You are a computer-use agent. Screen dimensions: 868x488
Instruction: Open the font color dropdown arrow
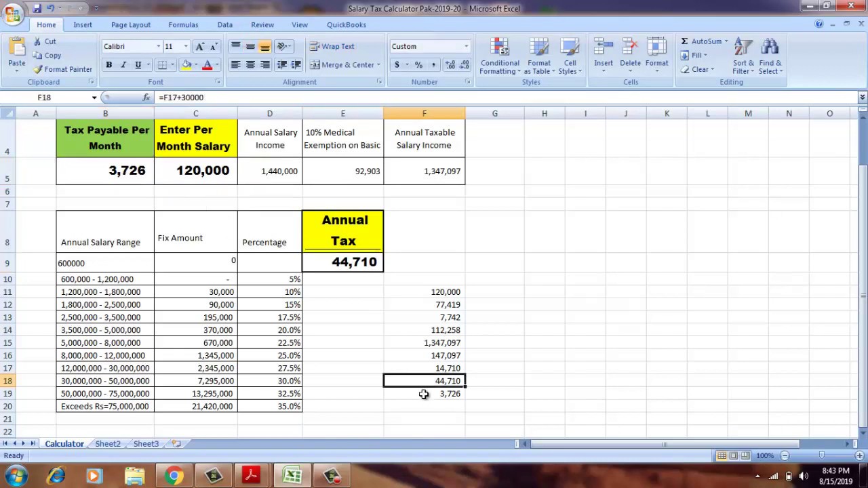216,65
